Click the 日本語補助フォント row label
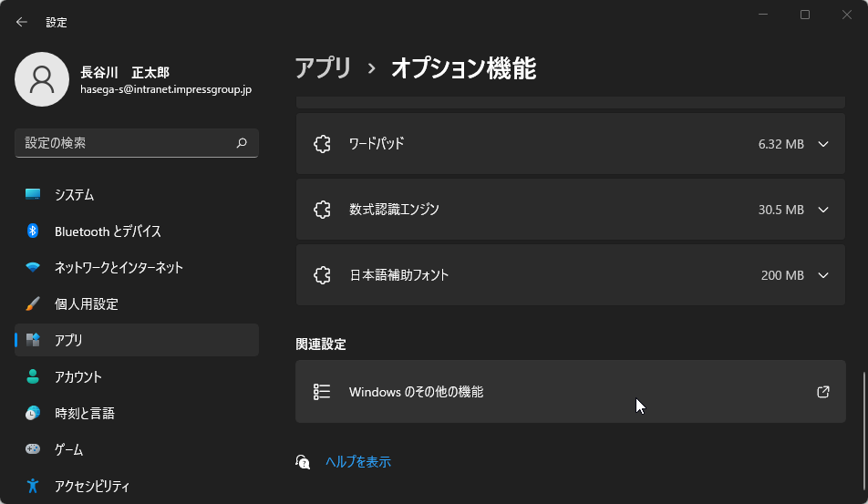868x504 pixels. 398,275
